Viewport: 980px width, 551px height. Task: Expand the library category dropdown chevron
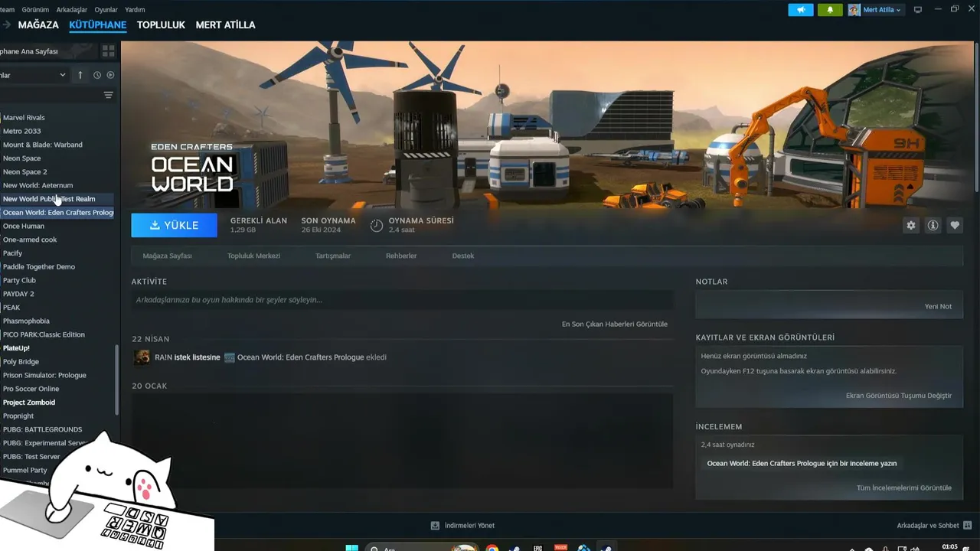(x=63, y=75)
